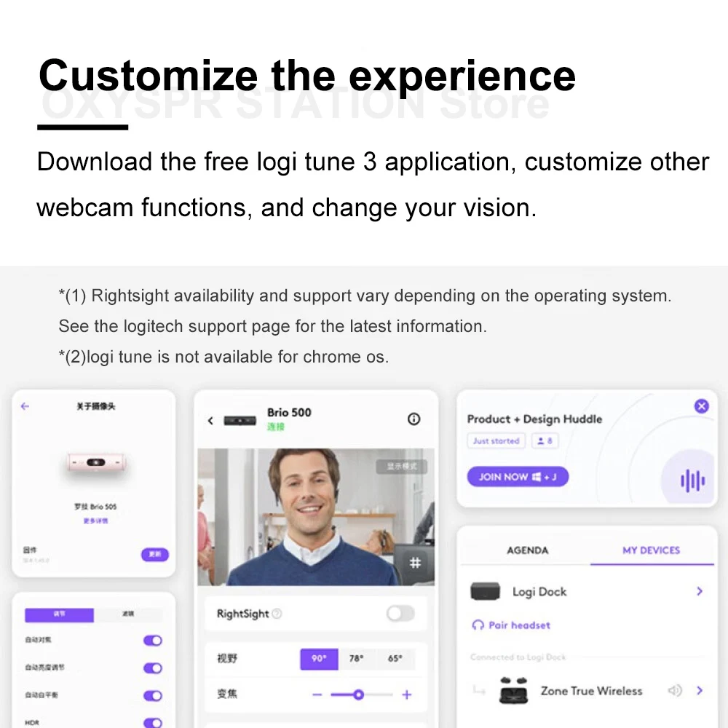Toggle the second purple switch in the settings list
728x728 pixels.
pyautogui.click(x=153, y=668)
